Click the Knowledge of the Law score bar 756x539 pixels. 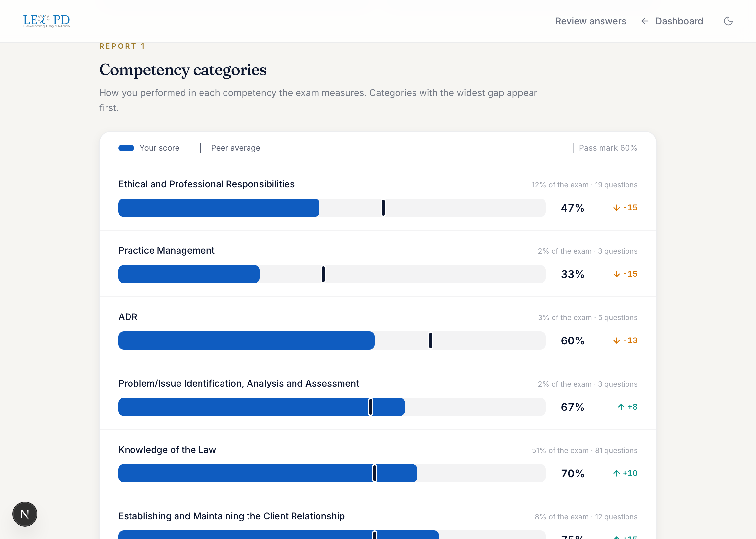click(x=332, y=473)
